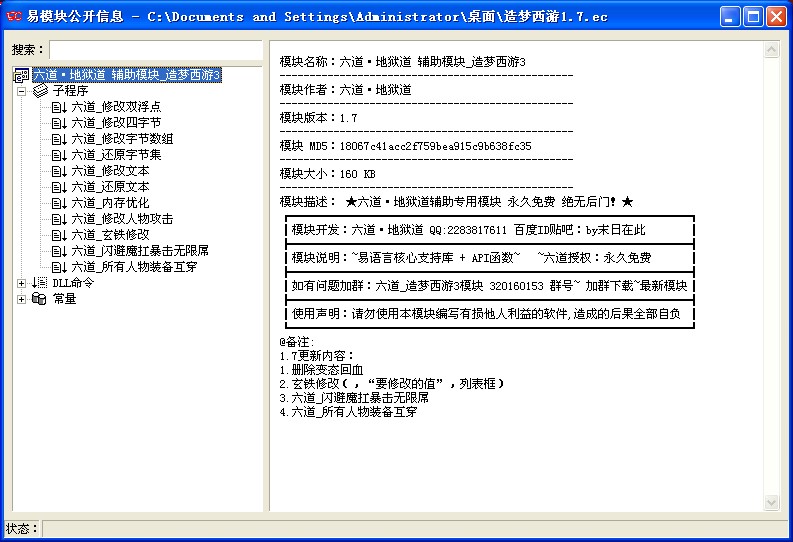Screen dimensions: 793x542
Task: Click the 如有问题加群 320160153 line
Action: click(x=489, y=286)
